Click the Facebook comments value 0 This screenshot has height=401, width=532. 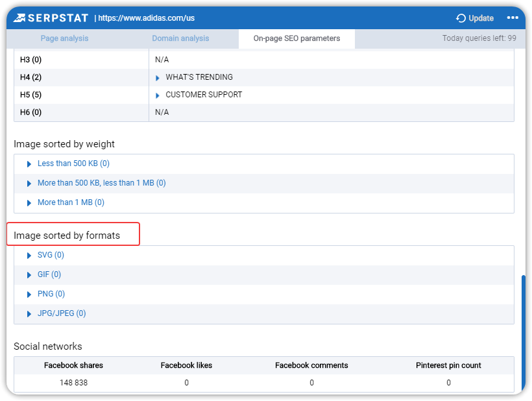(312, 383)
